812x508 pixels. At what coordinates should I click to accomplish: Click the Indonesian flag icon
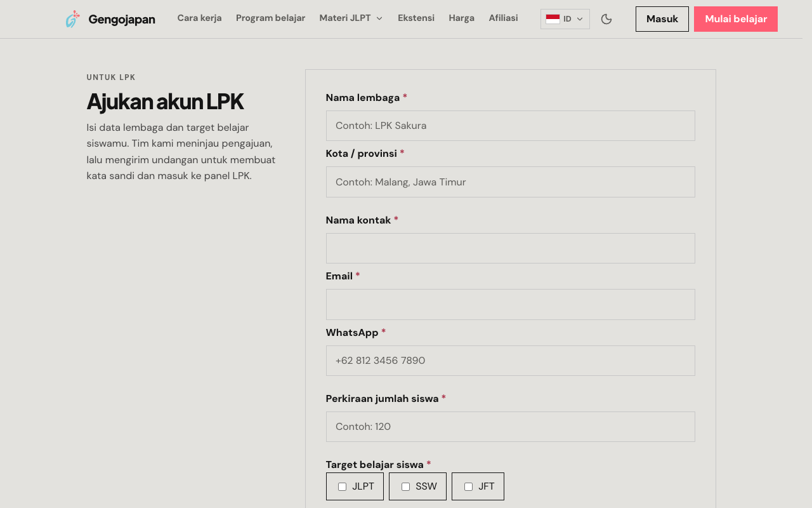click(x=553, y=19)
